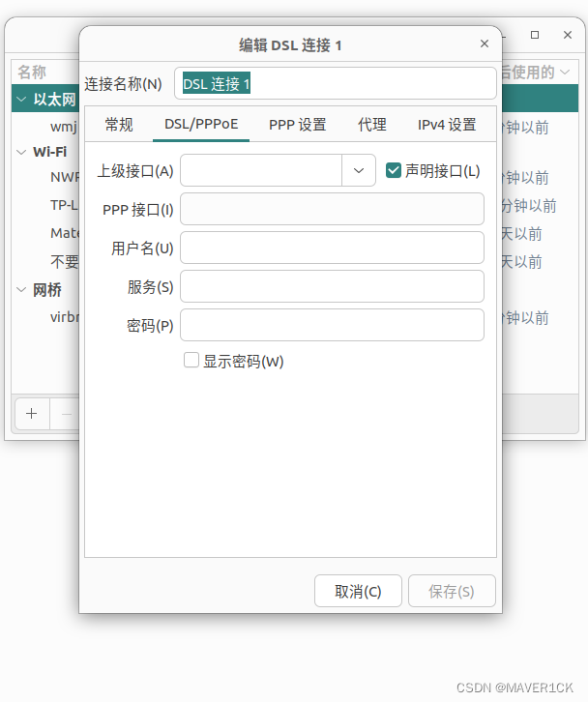This screenshot has width=588, height=702.
Task: Focus the 用户名(U) input field
Action: click(x=332, y=248)
